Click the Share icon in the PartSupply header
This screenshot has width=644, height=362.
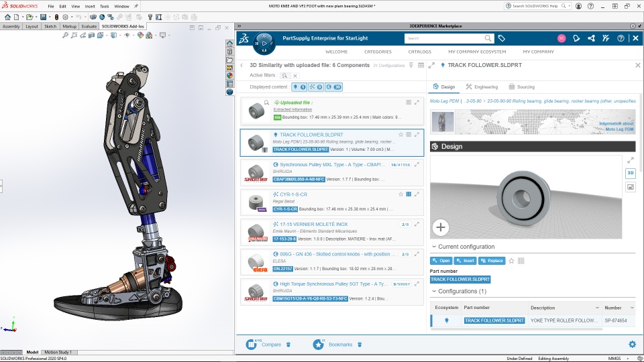(x=591, y=38)
